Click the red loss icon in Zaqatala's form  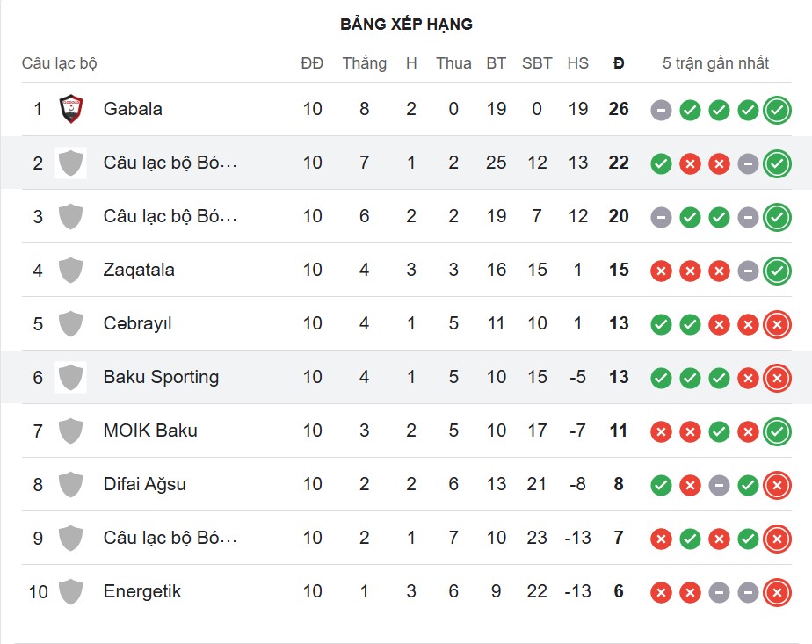[x=661, y=270]
